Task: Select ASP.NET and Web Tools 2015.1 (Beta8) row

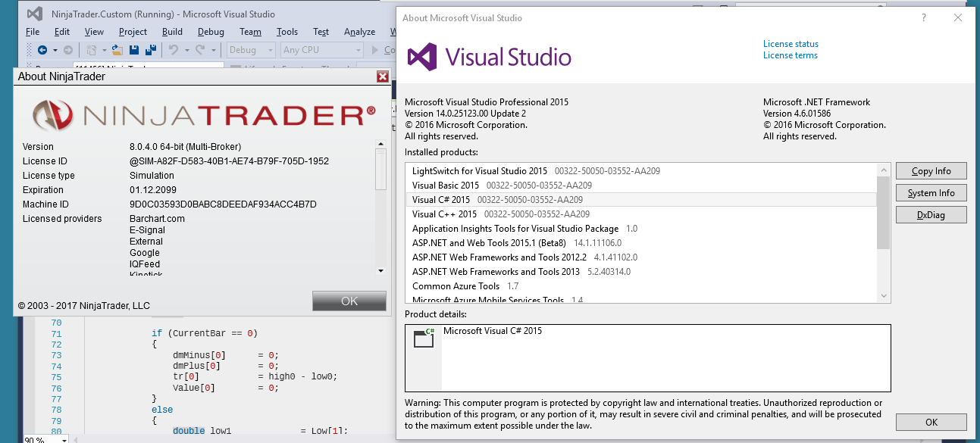Action: pyautogui.click(x=641, y=243)
